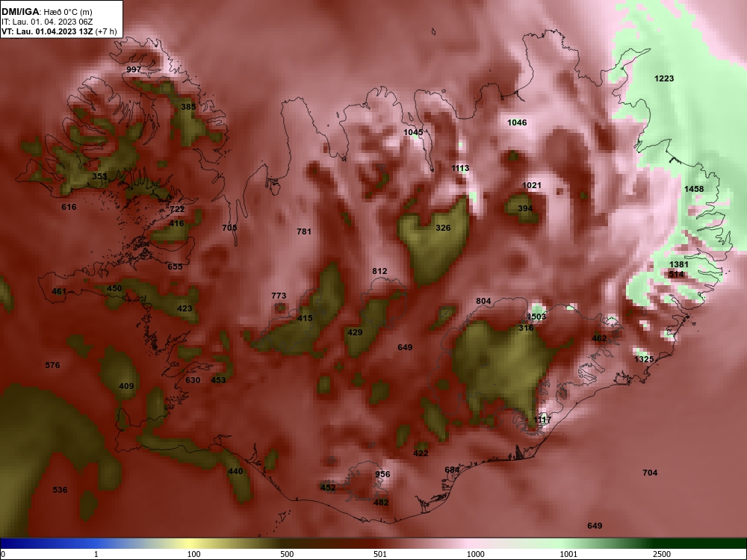
Task: Click the 956 value label
Action: (382, 474)
